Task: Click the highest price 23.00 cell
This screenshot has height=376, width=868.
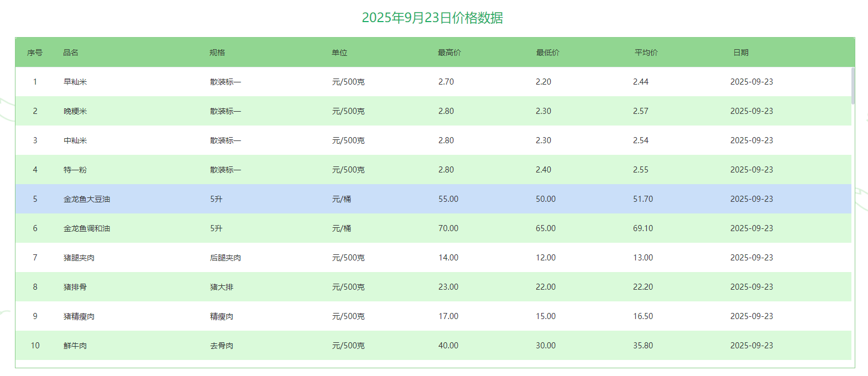Action: [448, 287]
